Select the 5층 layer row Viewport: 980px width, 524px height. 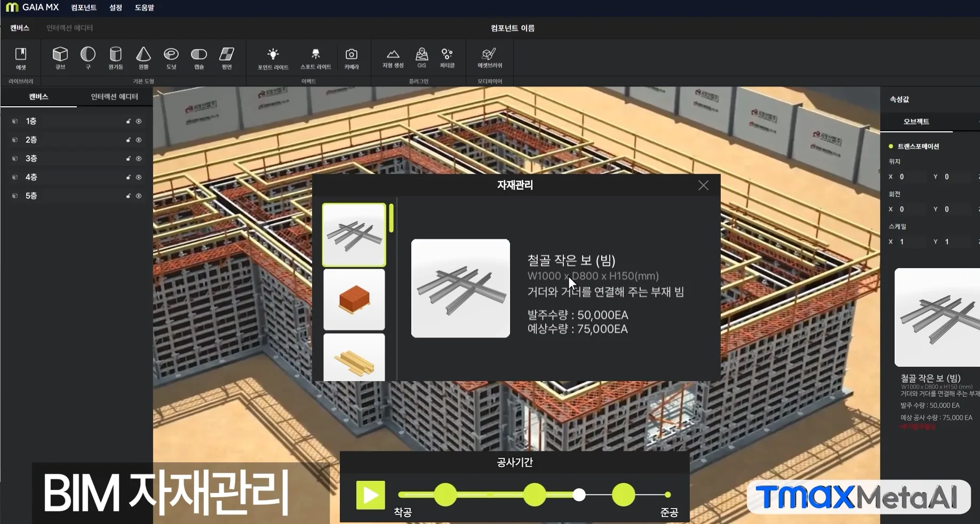click(x=76, y=196)
